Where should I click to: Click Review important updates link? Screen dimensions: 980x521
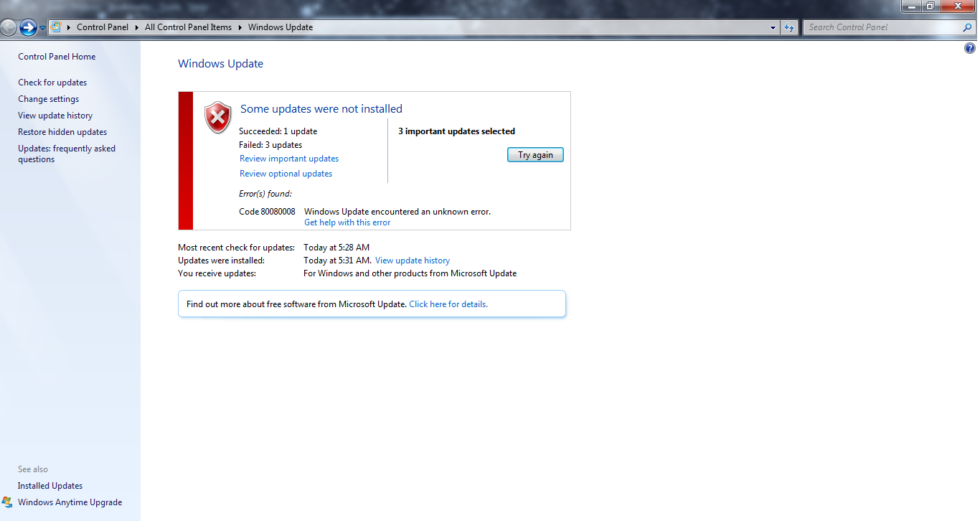[289, 159]
